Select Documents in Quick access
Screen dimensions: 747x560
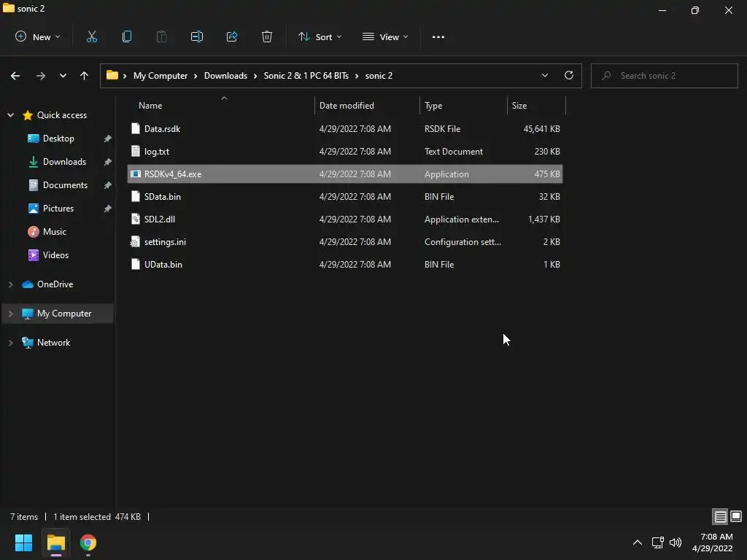(x=65, y=185)
